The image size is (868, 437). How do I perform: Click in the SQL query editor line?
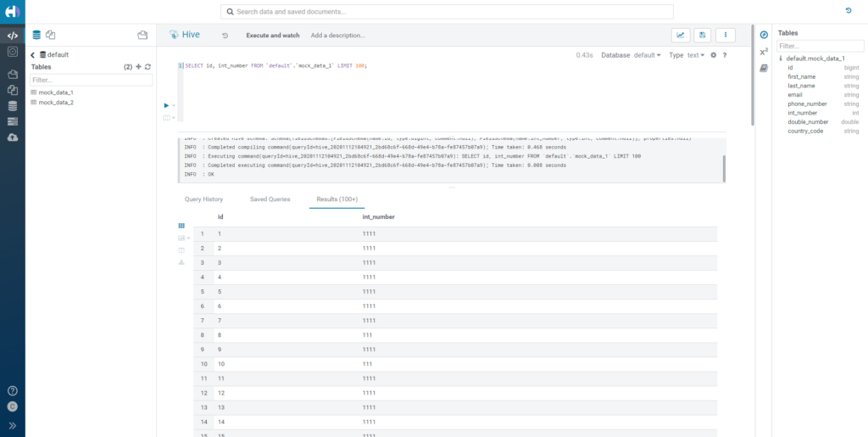(275, 65)
